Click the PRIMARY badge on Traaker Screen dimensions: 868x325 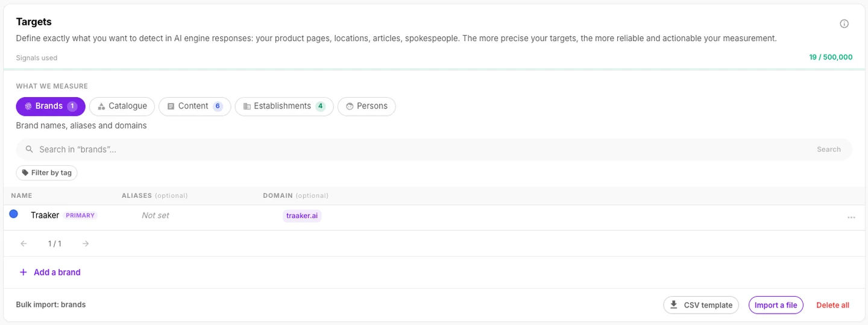tap(80, 215)
